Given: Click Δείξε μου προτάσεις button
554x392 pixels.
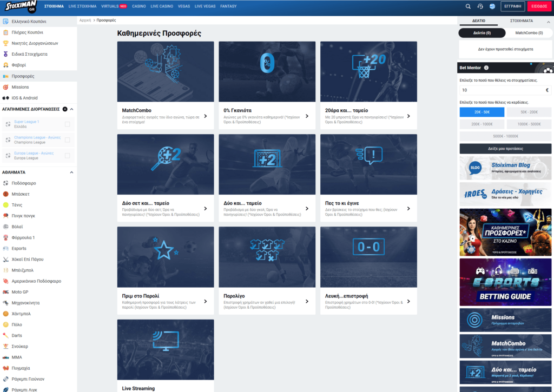Looking at the screenshot, I should pyautogui.click(x=505, y=149).
